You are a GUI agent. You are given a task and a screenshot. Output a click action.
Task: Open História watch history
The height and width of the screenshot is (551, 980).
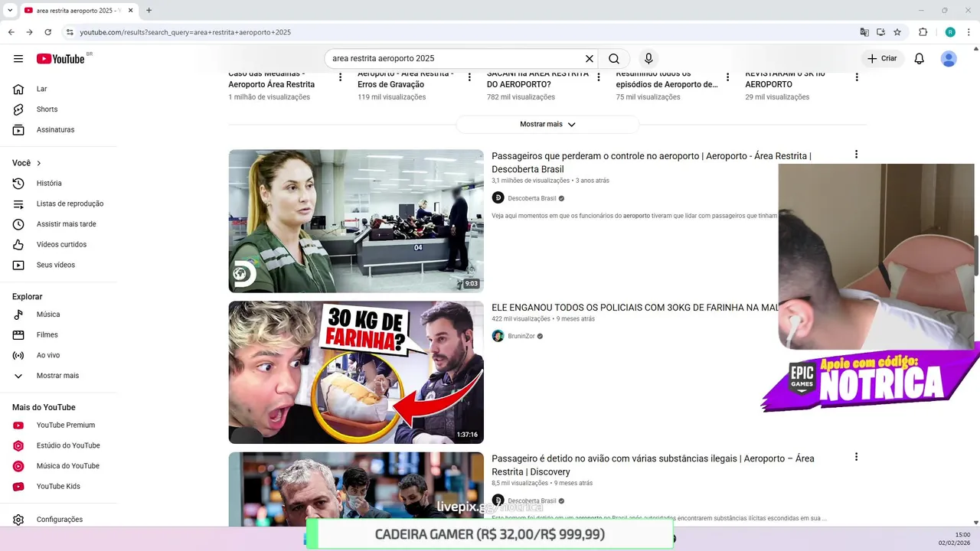click(x=58, y=184)
